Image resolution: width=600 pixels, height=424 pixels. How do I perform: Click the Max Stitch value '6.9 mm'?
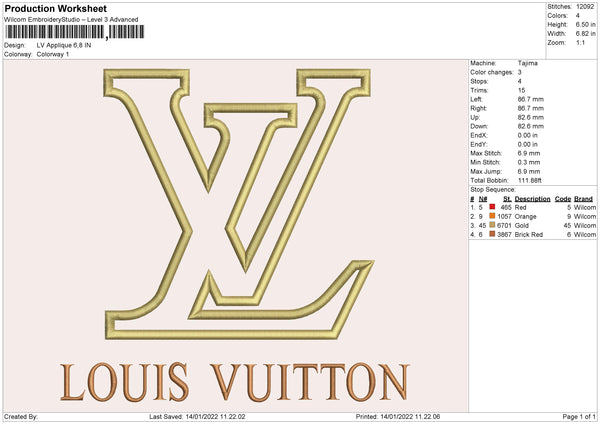coord(529,153)
